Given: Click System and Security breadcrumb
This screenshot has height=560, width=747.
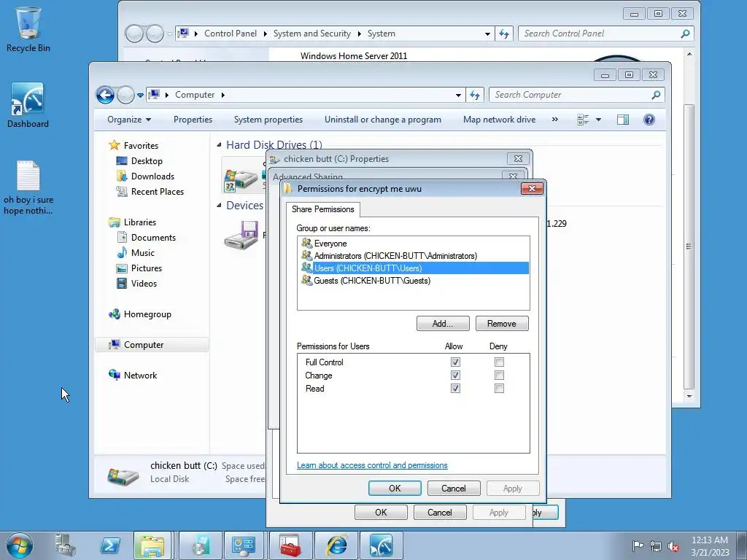Looking at the screenshot, I should coord(312,34).
